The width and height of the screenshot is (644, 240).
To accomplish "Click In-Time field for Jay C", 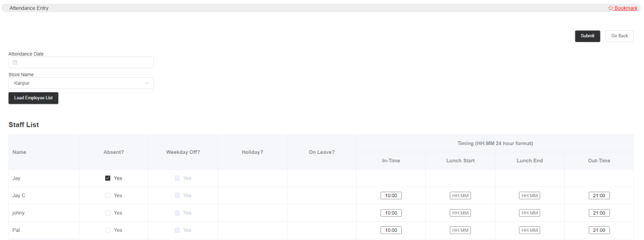I will [391, 195].
